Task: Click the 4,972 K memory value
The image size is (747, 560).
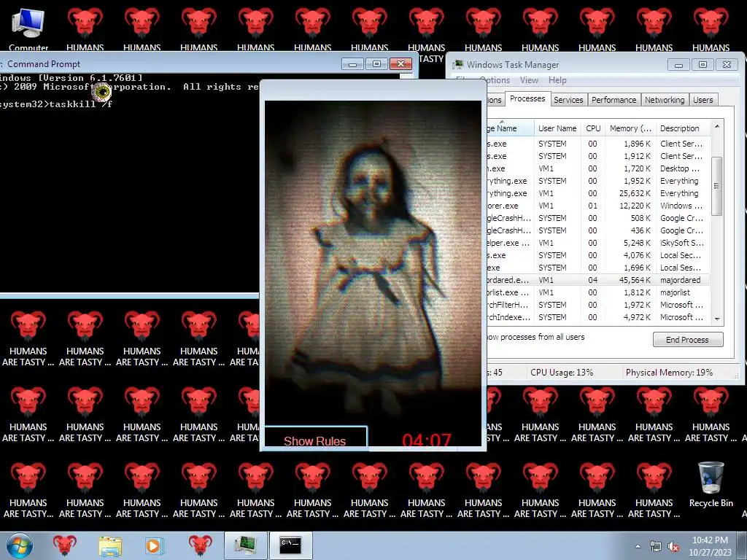Action: pos(637,317)
